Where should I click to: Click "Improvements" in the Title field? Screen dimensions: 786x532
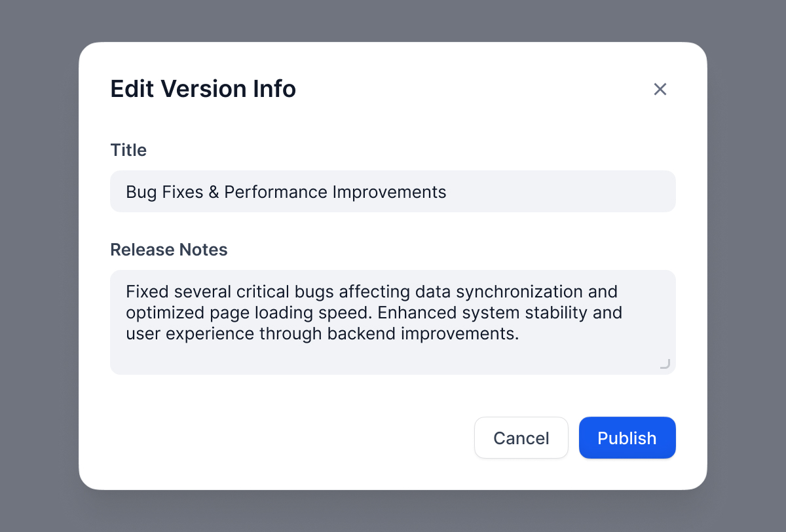tap(390, 192)
